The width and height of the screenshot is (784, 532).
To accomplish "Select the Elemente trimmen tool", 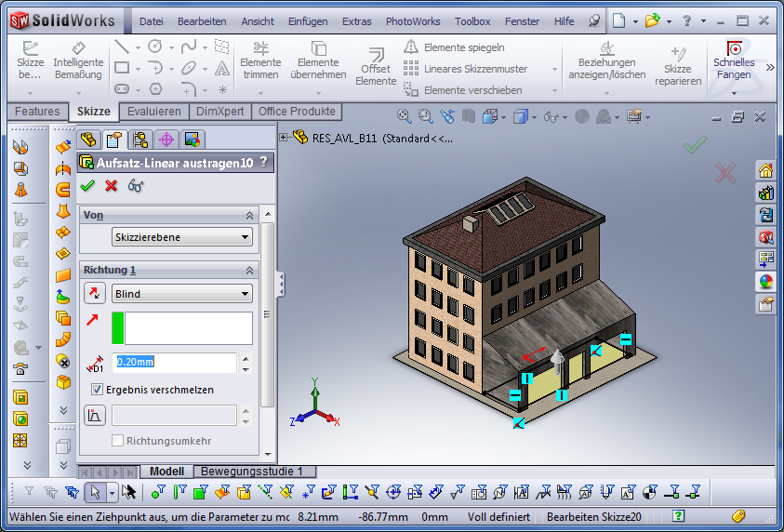I will click(260, 60).
